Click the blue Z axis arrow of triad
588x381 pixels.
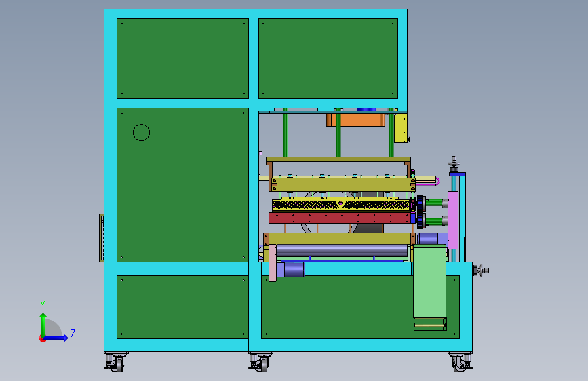tap(56, 338)
